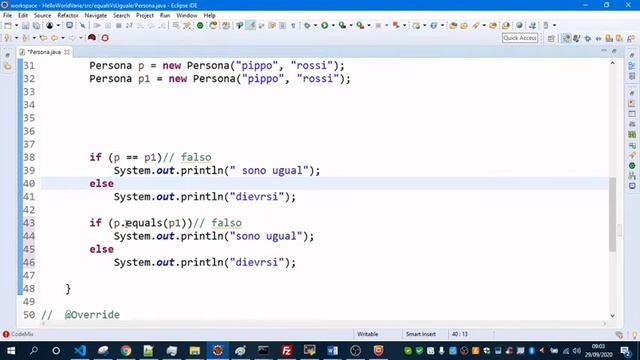This screenshot has width=640, height=360.
Task: Click the scroll down arrow of the editor
Action: pyautogui.click(x=612, y=316)
